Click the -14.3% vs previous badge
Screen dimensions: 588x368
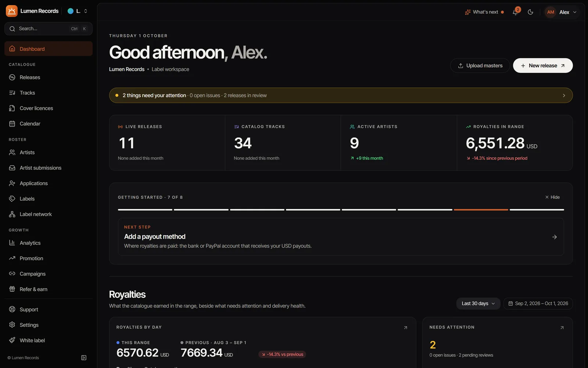(x=282, y=354)
